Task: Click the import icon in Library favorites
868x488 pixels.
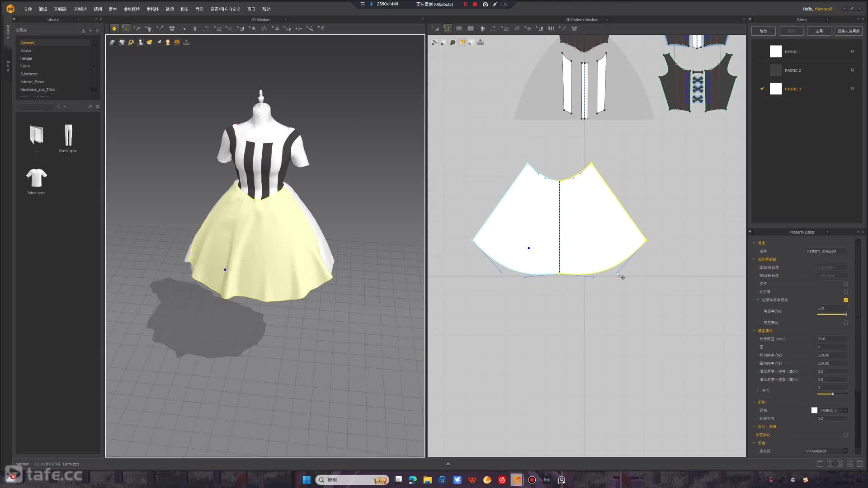Action: tap(83, 31)
